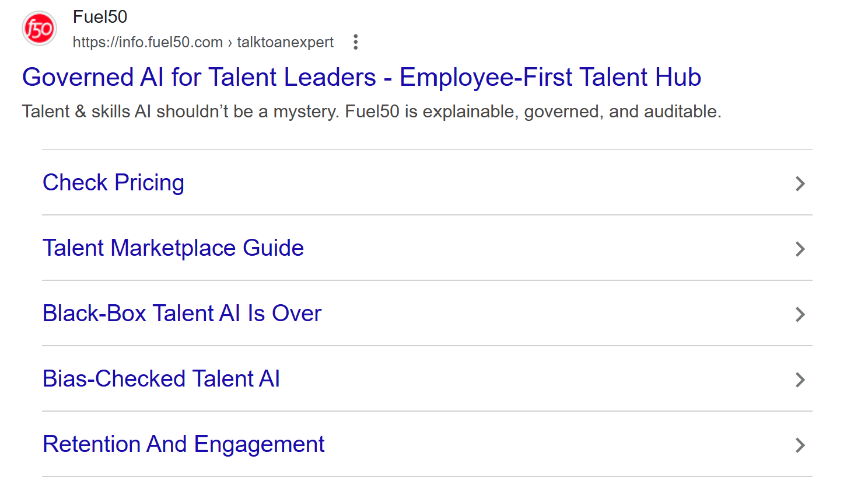Click the chevron arrow beside Check Pricing
This screenshot has width=868, height=494.
(800, 183)
